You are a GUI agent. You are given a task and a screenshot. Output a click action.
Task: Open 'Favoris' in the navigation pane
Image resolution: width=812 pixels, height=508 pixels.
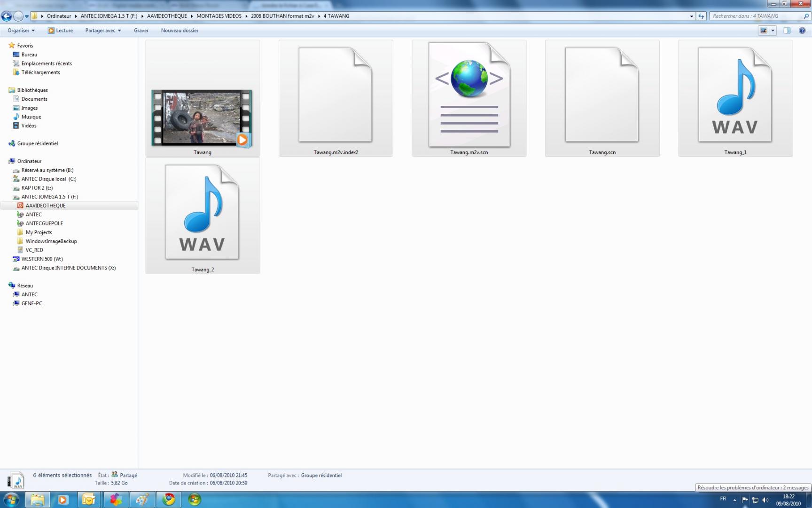(25, 46)
